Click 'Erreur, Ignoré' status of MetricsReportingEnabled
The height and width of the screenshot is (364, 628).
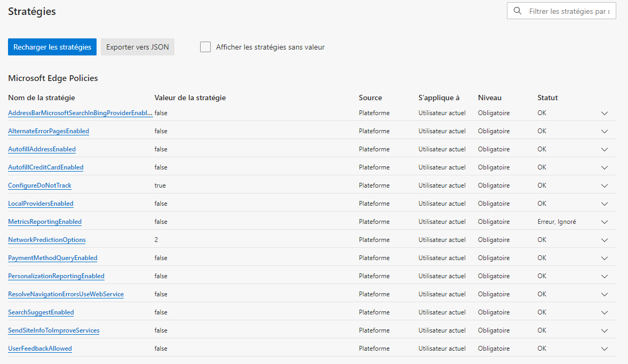click(557, 222)
